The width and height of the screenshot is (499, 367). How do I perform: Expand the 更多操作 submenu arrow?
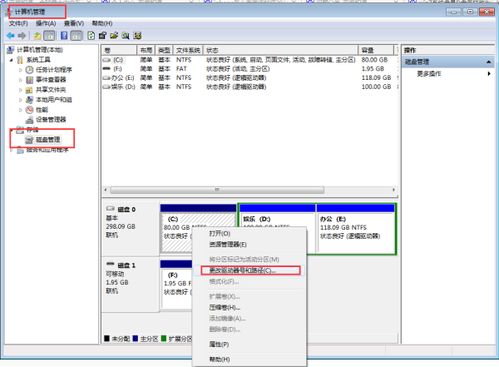tap(489, 74)
